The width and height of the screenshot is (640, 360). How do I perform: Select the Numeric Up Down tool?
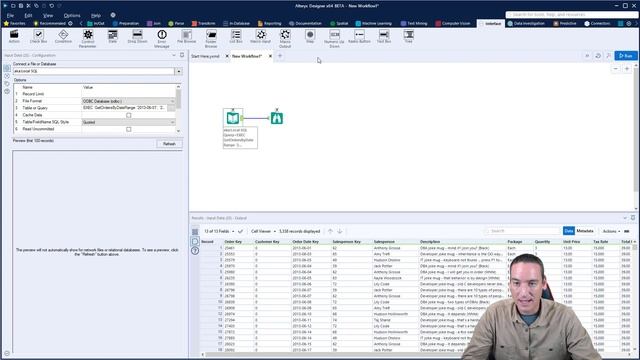point(334,39)
